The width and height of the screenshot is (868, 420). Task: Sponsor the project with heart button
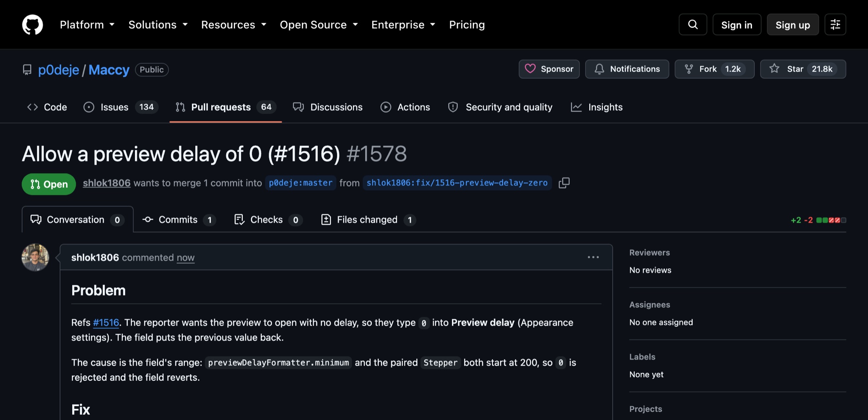549,69
